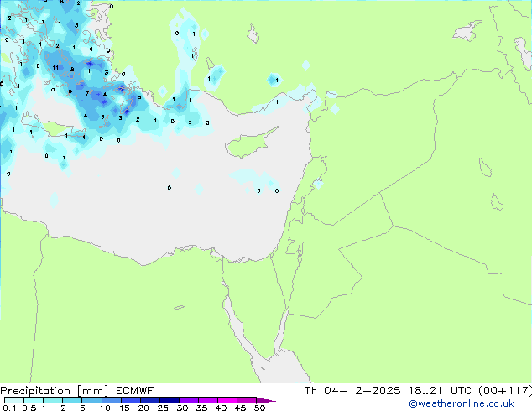Click the island of Crete on the map

pos(56,127)
